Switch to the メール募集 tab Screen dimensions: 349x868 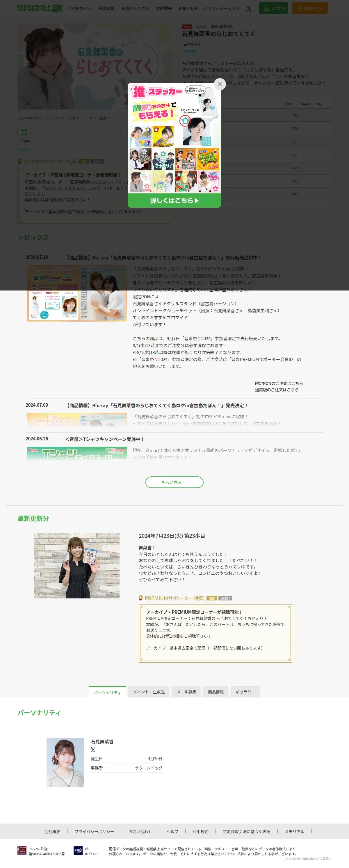tap(186, 692)
